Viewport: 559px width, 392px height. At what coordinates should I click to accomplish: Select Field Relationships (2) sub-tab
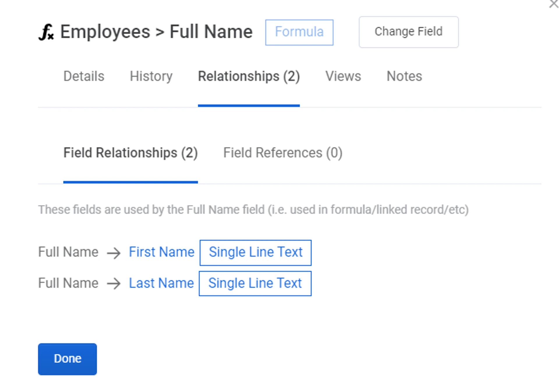(x=130, y=153)
